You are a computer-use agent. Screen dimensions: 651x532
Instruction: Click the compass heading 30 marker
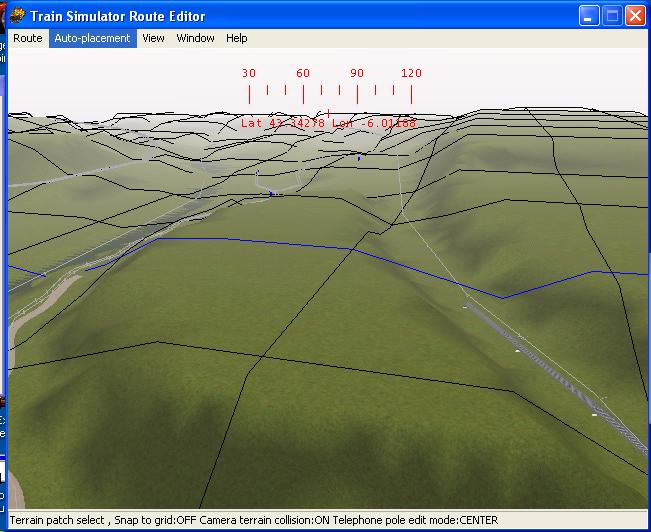[249, 73]
